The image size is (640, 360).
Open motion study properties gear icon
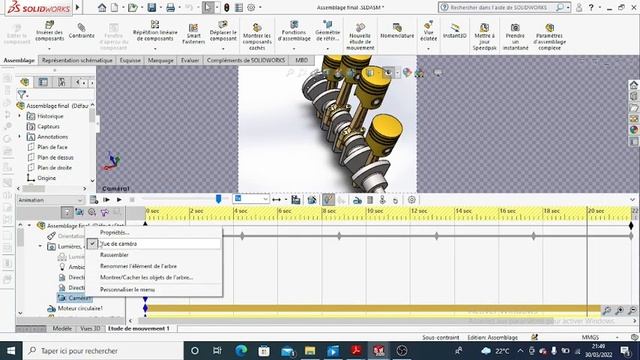tap(411, 200)
